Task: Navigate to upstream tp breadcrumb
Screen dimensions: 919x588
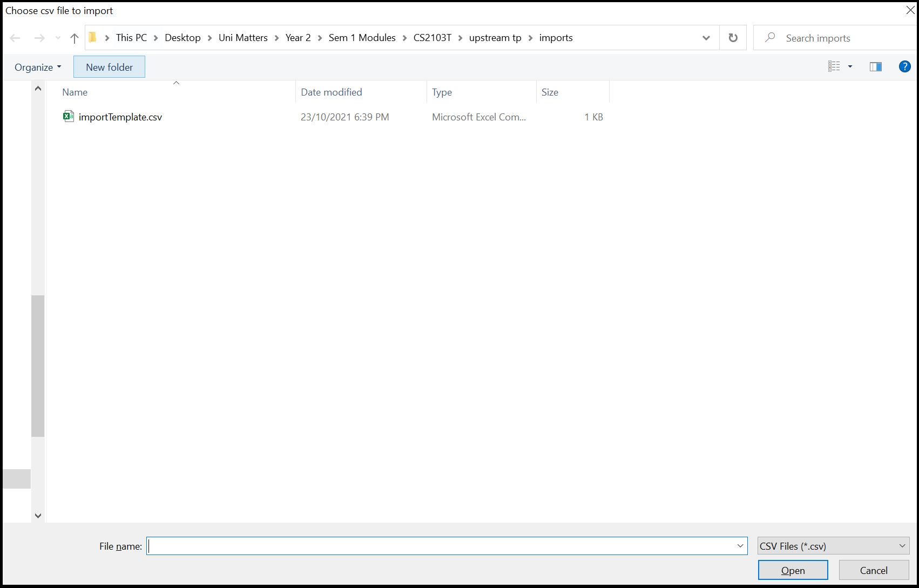Action: (495, 38)
